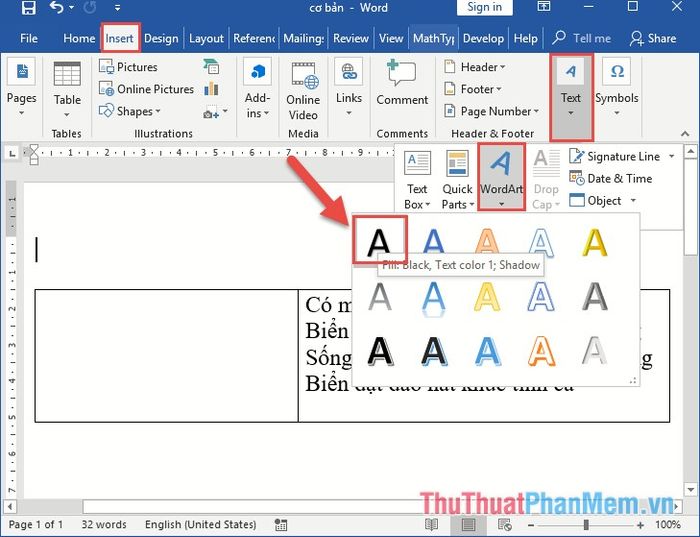Open the Symbols group
This screenshot has width=700, height=537.
coord(617,88)
